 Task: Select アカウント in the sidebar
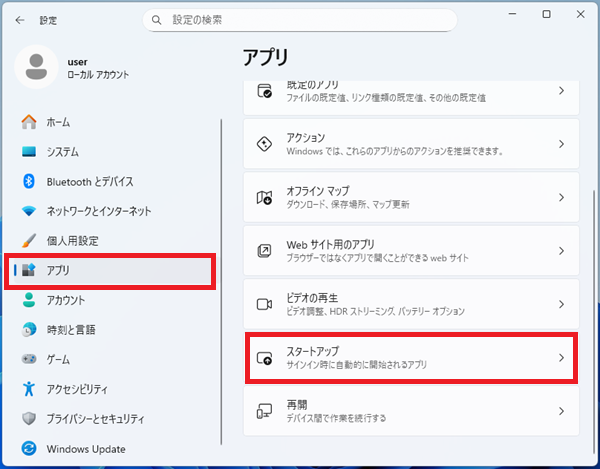tap(65, 300)
